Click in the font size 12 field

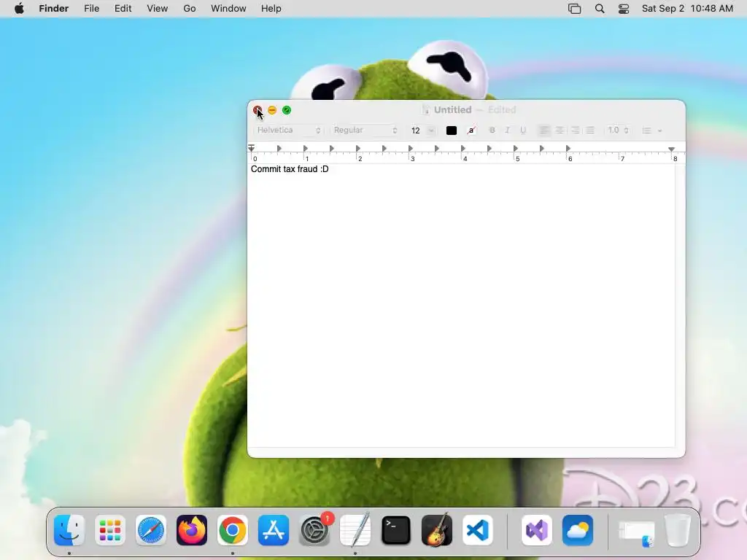(417, 131)
